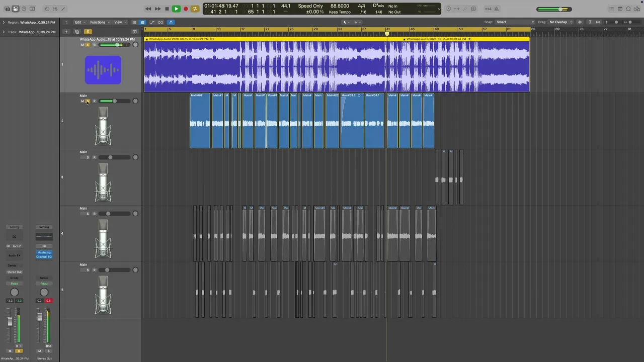644x362 pixels.
Task: Click the Waveform Zoom icon
Action: pyautogui.click(x=580, y=22)
